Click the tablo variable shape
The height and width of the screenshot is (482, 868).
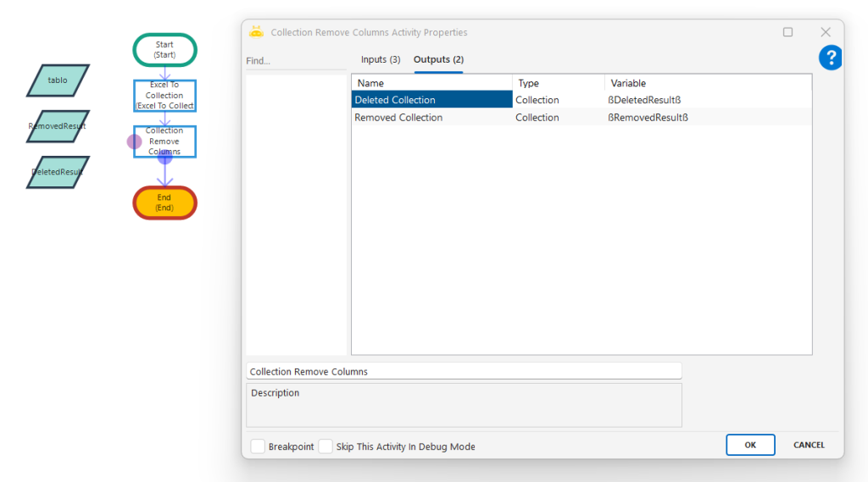coord(58,80)
